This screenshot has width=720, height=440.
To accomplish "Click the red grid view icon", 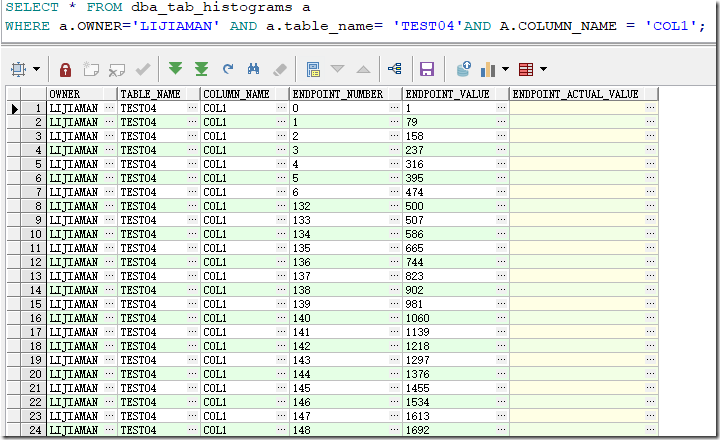I will pos(526,69).
